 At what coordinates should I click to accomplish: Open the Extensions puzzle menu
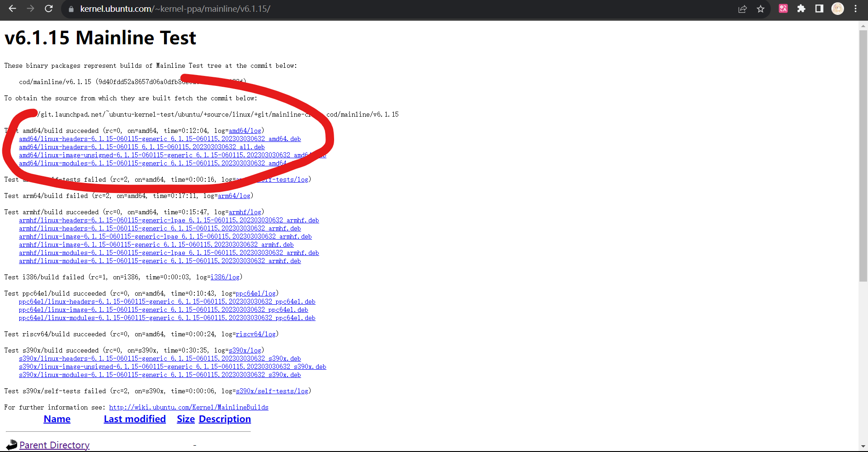[801, 9]
